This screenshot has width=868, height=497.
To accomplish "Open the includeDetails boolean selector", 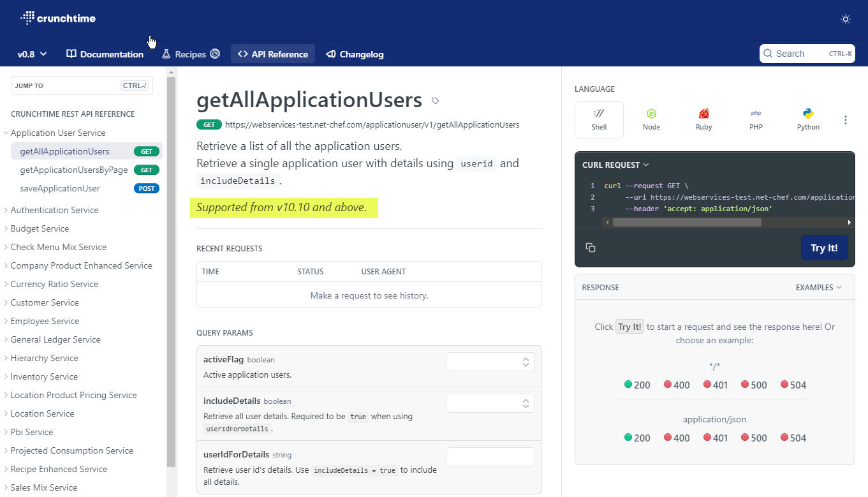I will click(490, 403).
